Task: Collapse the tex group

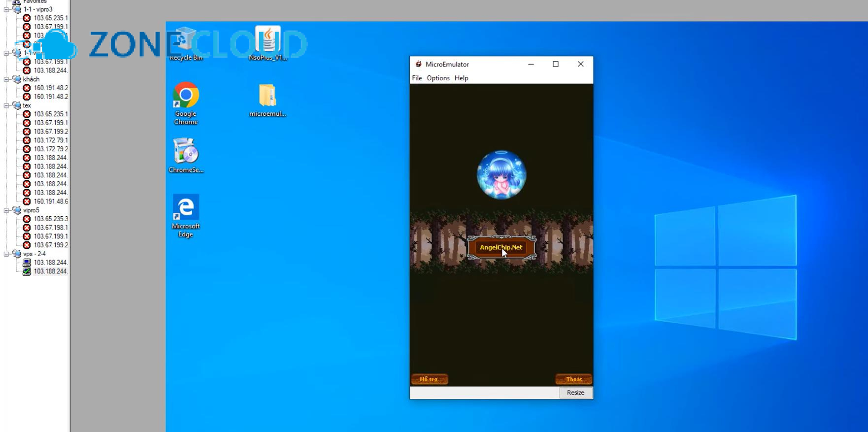Action: pos(6,105)
